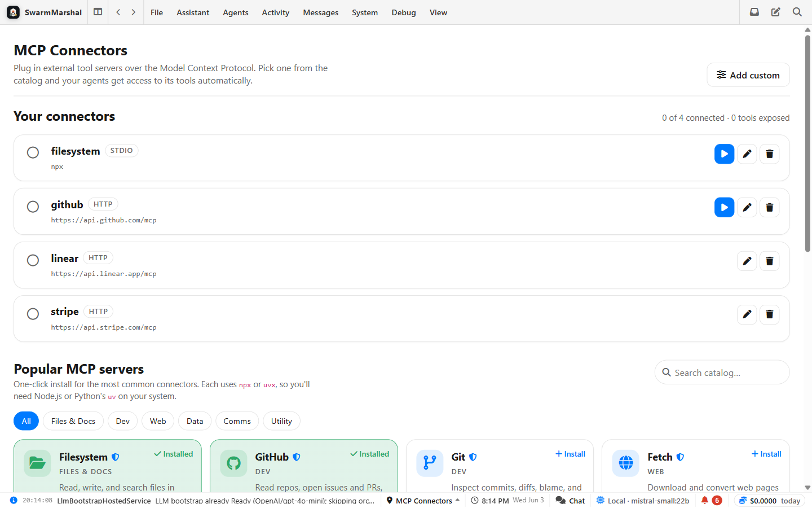Image resolution: width=812 pixels, height=508 pixels.
Task: Click the verified shield next to Fetch
Action: tap(681, 457)
